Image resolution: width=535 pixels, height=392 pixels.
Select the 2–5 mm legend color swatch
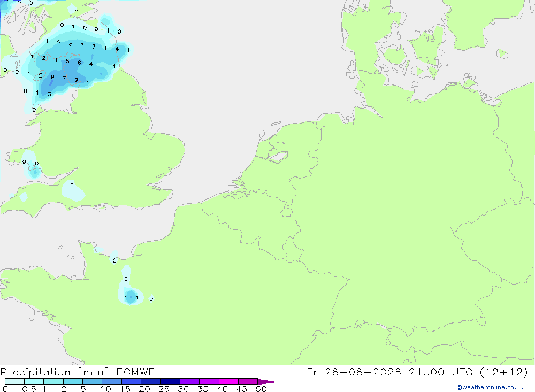pyautogui.click(x=73, y=381)
